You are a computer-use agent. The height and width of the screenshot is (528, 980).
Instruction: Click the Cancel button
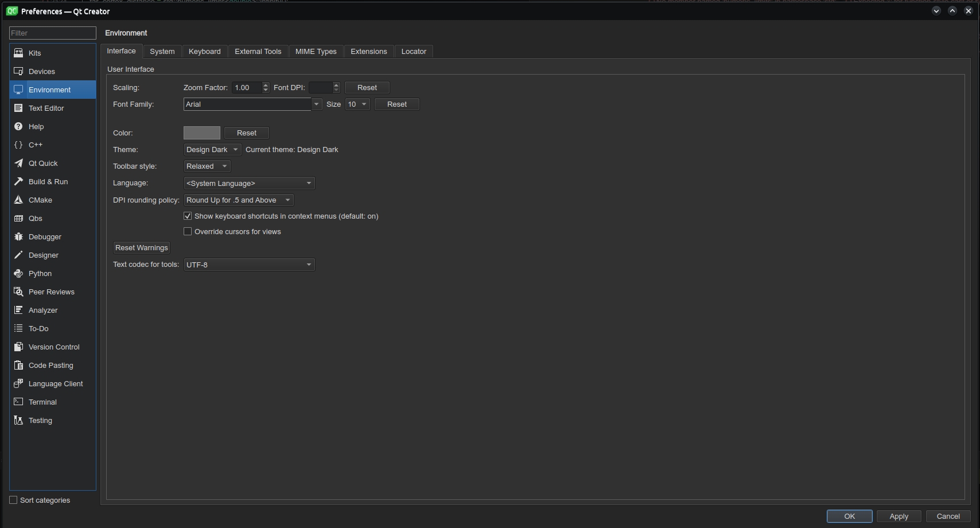[x=948, y=516]
